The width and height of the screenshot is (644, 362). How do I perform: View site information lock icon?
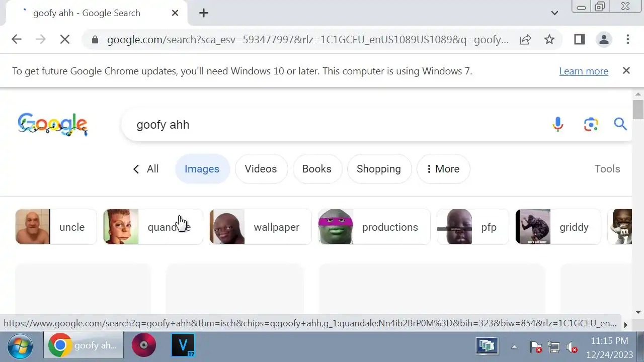(x=95, y=39)
